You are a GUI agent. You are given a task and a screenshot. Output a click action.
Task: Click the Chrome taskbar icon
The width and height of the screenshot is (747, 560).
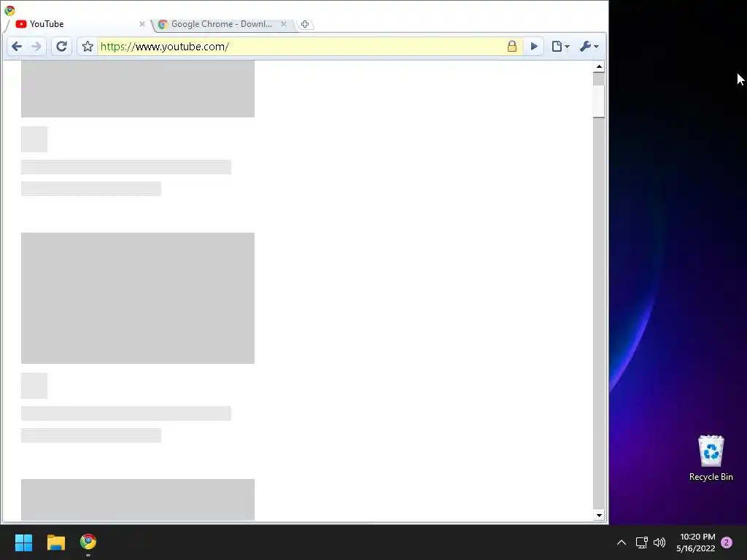pyautogui.click(x=88, y=542)
